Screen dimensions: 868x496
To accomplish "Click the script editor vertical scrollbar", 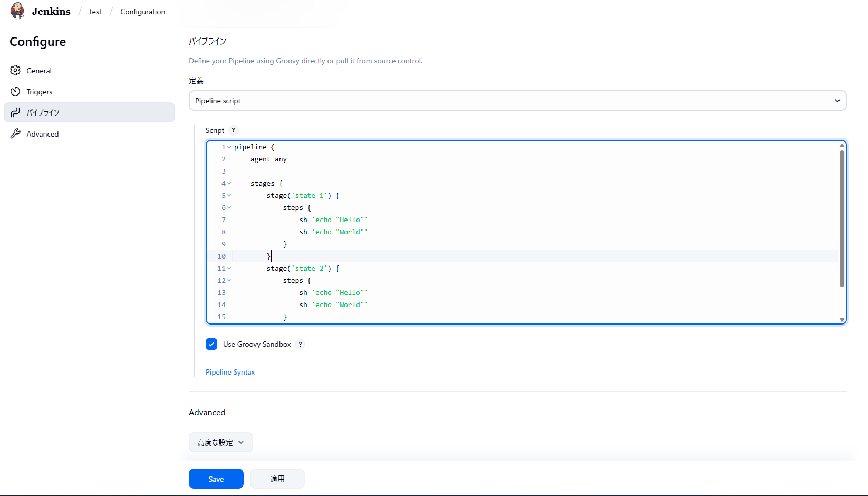I will tap(842, 219).
